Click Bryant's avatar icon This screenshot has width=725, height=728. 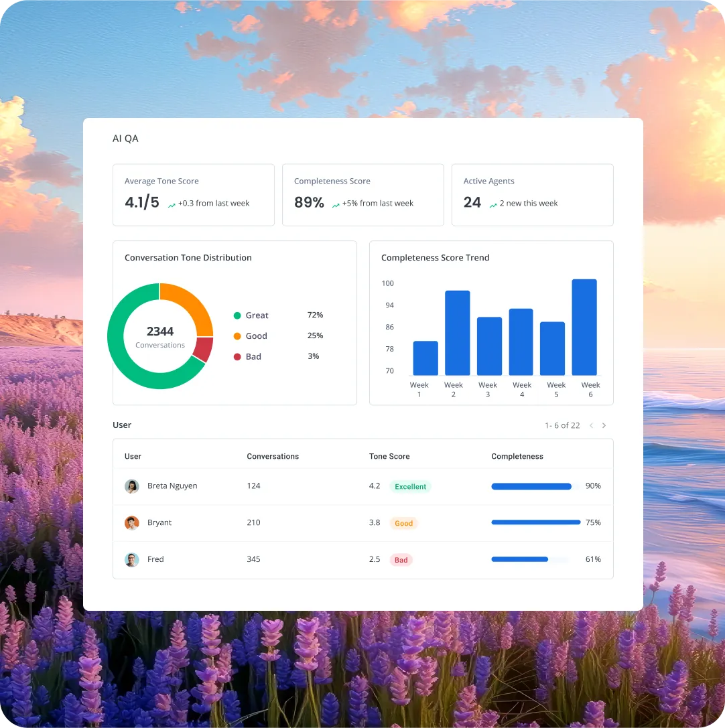pyautogui.click(x=132, y=523)
